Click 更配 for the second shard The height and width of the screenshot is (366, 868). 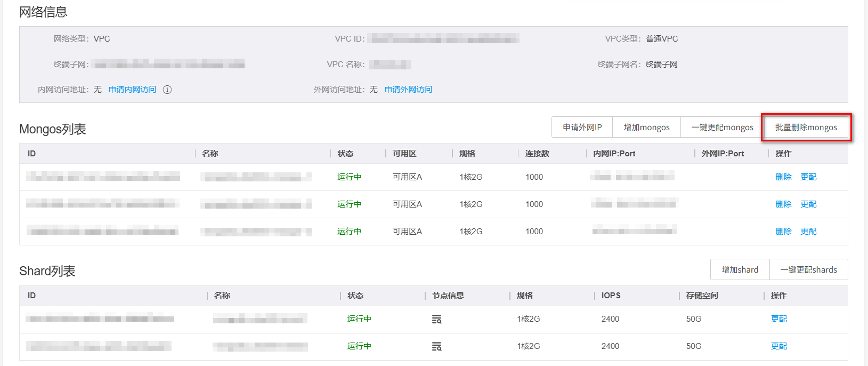pos(778,346)
